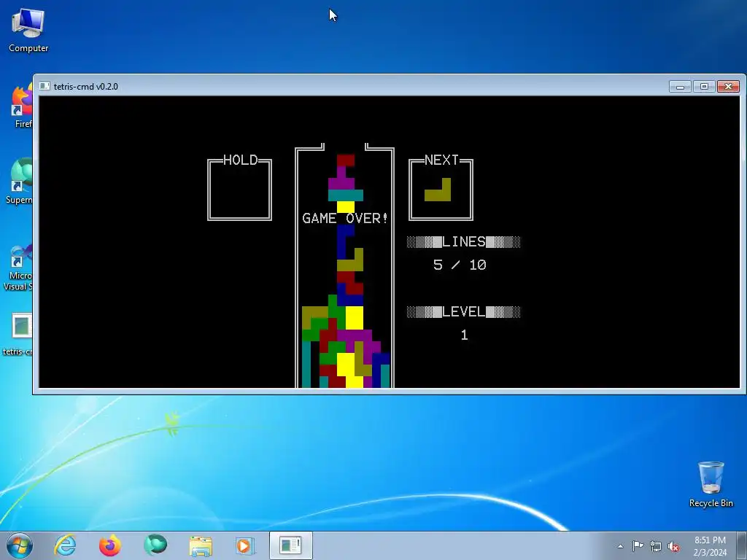This screenshot has height=560, width=747.
Task: Launch Firefox from the taskbar
Action: [x=110, y=545]
